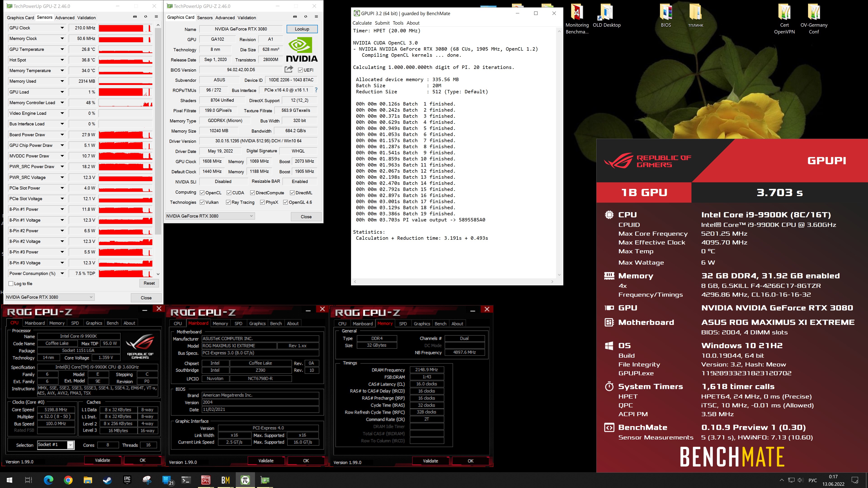
Task: Open the GPU selector dropdown in Sensors window
Action: click(50, 297)
